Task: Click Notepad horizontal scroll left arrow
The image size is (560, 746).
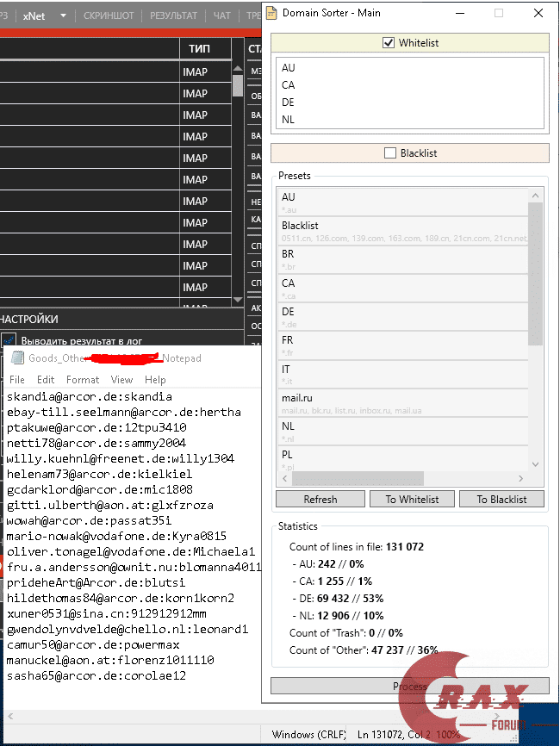Action: (x=10, y=716)
